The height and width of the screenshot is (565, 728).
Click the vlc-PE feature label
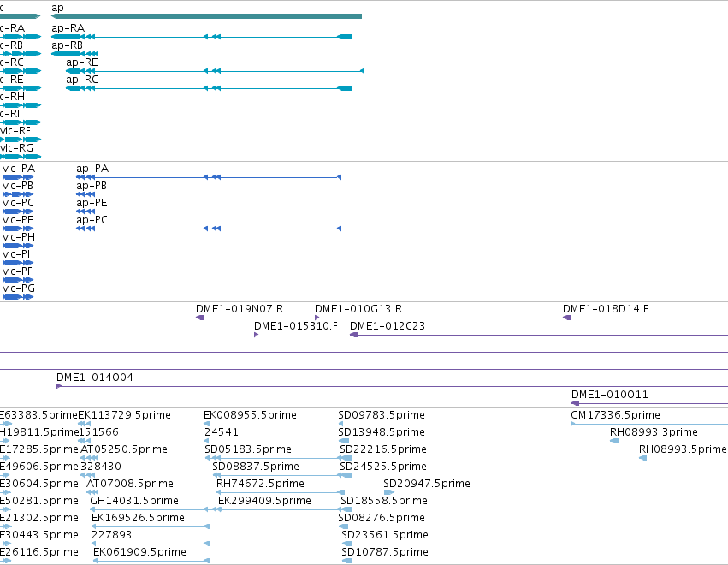coord(18,220)
